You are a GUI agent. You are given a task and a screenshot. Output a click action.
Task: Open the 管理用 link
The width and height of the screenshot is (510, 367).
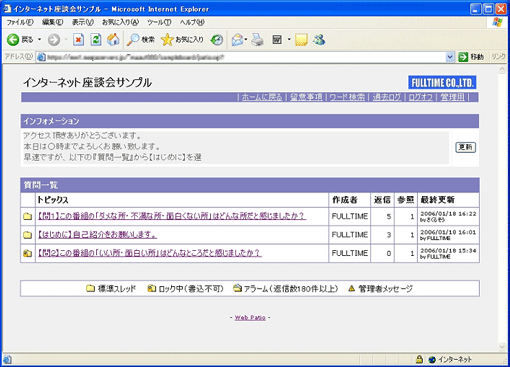tap(452, 97)
